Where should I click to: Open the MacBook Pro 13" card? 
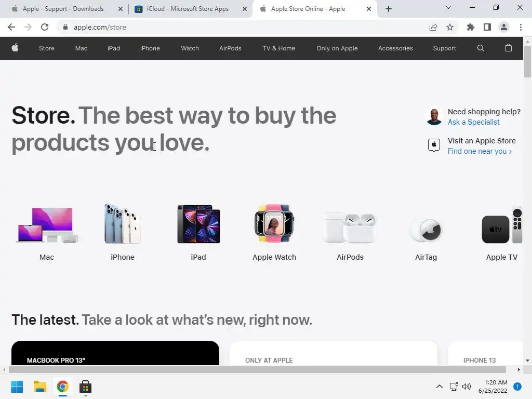point(115,353)
